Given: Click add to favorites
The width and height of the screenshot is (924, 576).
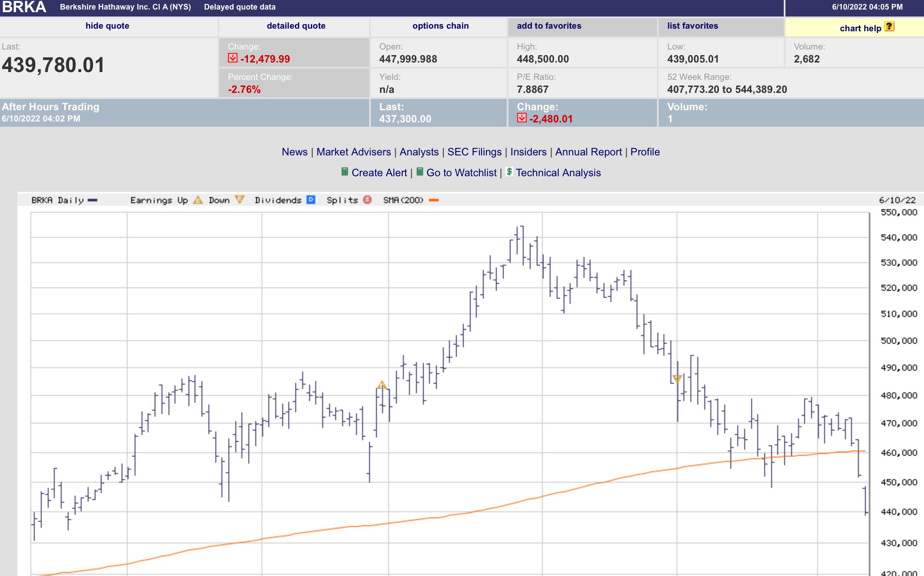Looking at the screenshot, I should [549, 26].
